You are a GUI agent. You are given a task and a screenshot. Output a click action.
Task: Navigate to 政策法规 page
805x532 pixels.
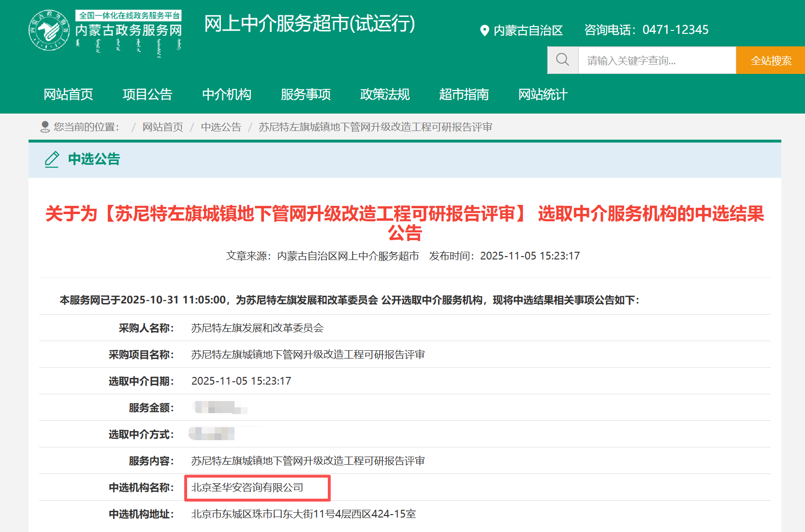(384, 95)
